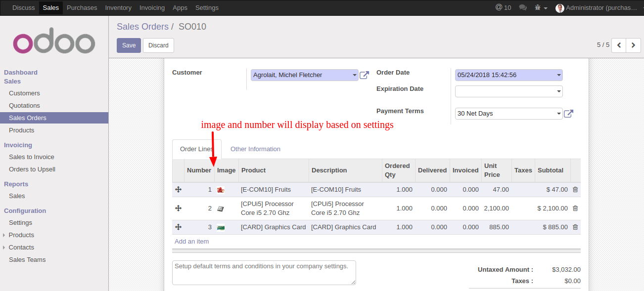Open the mentions @ 10 indicator

[x=503, y=7]
